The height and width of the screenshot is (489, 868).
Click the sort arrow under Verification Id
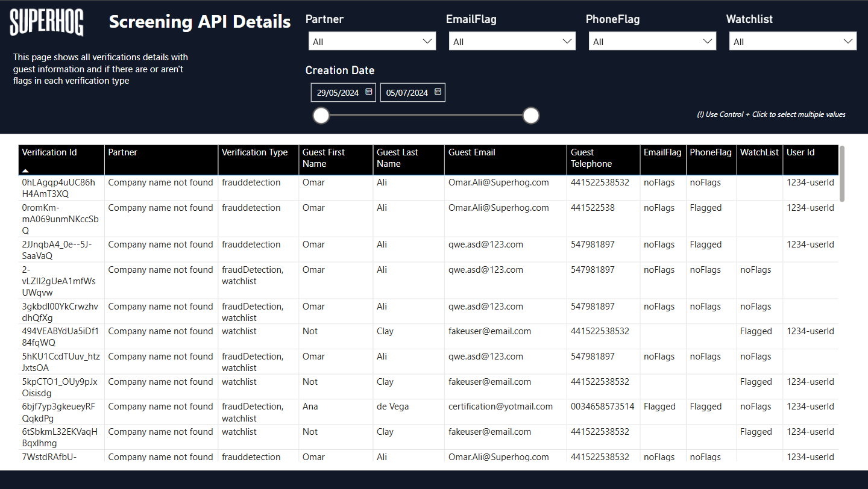coord(26,170)
